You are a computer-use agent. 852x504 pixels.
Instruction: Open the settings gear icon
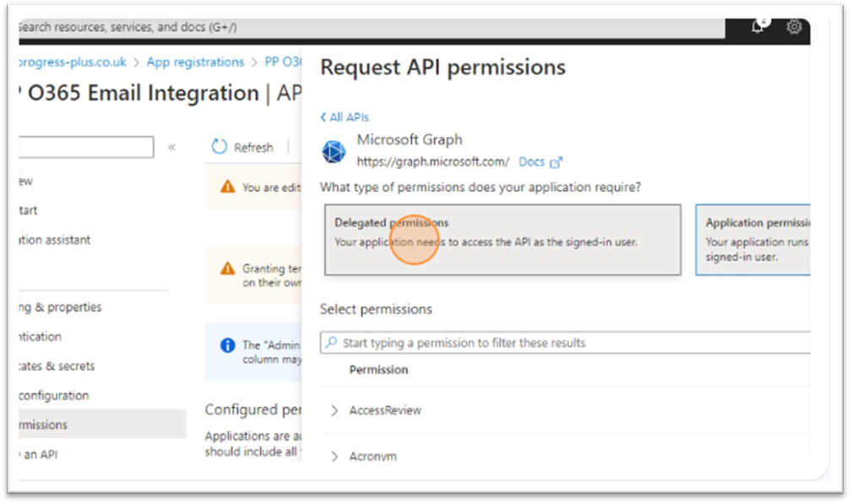(x=794, y=27)
